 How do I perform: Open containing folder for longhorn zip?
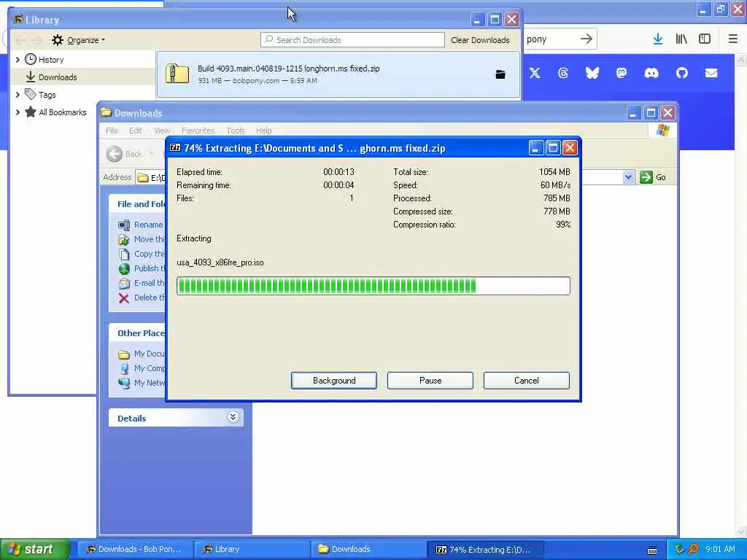500,74
